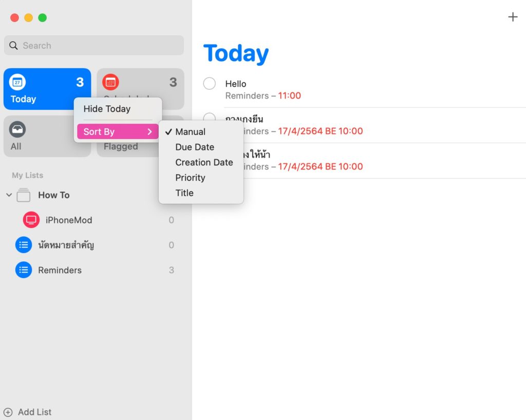
Task: Select Hide Today from context menu
Action: coord(107,109)
